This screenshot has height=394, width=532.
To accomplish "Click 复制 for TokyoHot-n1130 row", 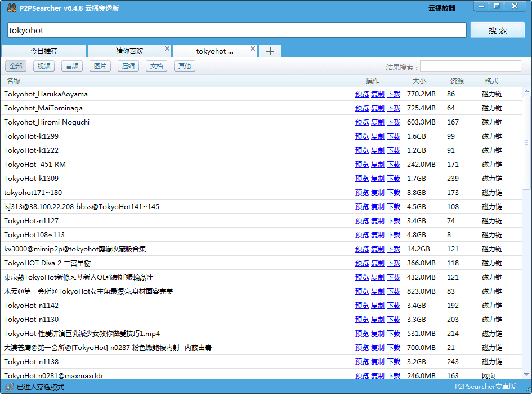I will (378, 319).
